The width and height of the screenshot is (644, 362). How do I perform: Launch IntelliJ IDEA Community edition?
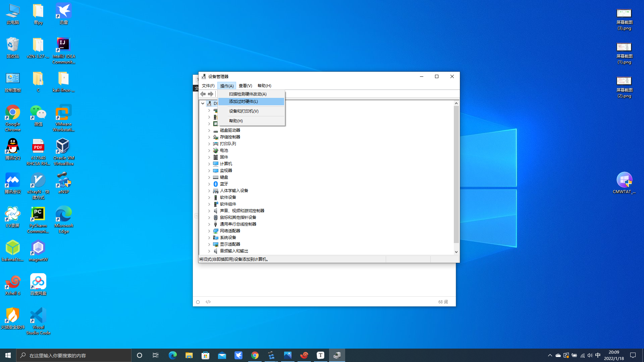click(x=63, y=44)
